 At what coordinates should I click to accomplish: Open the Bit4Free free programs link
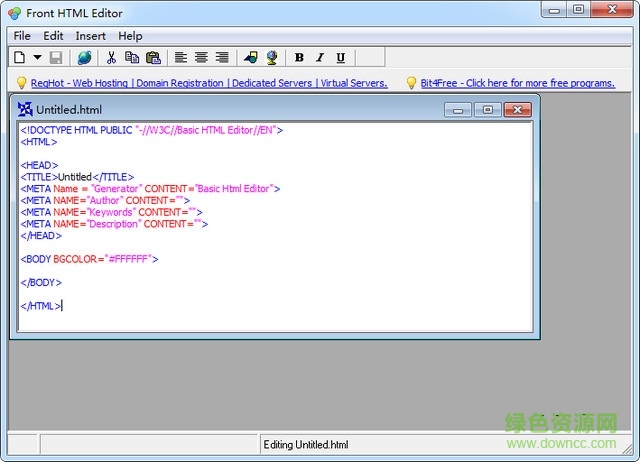pos(517,83)
